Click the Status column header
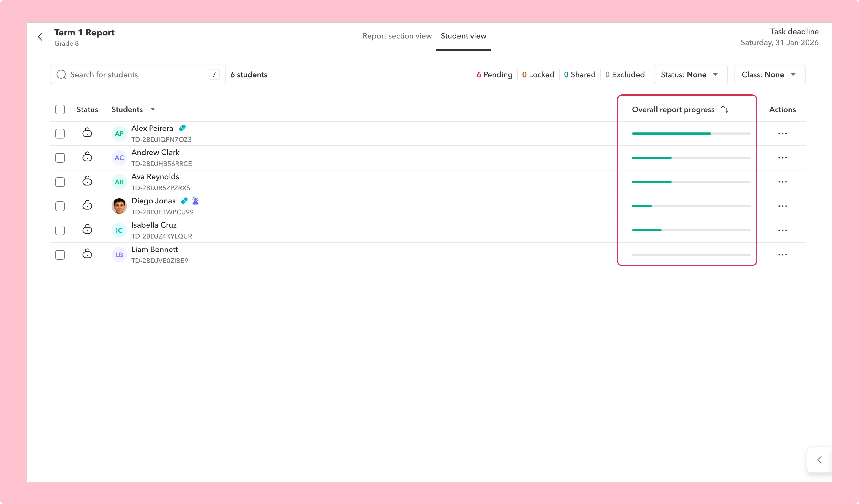The height and width of the screenshot is (504, 859). click(x=87, y=109)
